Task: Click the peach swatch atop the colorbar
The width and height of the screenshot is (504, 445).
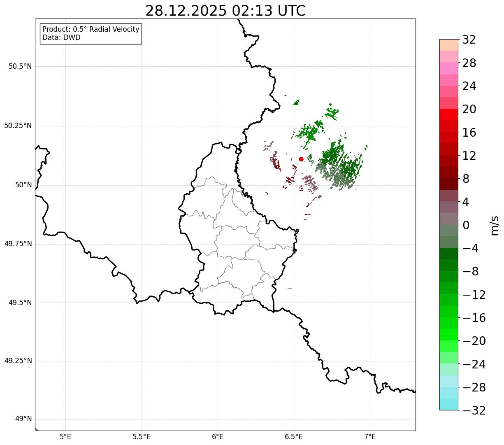Action: (449, 45)
